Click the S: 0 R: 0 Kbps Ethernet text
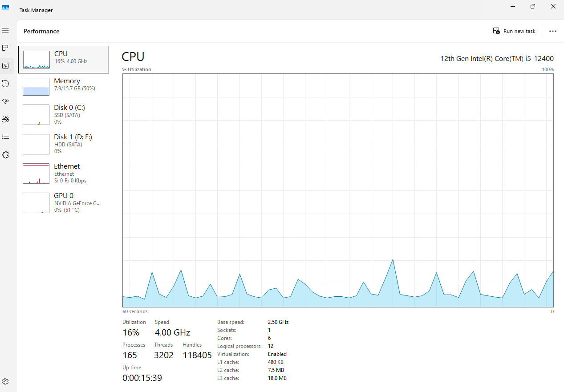The height and width of the screenshot is (392, 564). pos(70,181)
